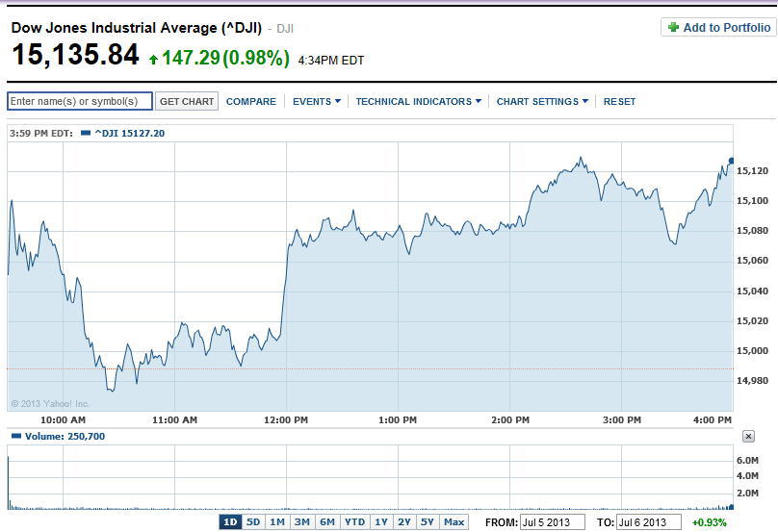Click the 15,100 price axis label

pyautogui.click(x=752, y=201)
